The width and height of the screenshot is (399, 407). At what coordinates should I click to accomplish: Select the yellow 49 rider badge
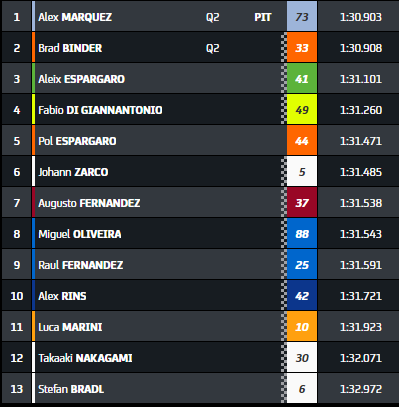point(302,109)
